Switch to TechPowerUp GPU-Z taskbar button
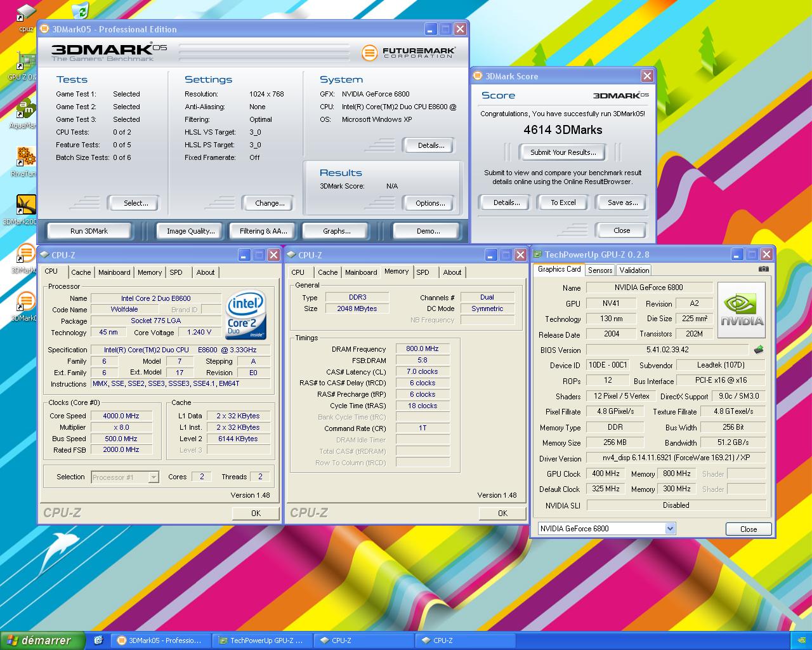 click(x=262, y=640)
